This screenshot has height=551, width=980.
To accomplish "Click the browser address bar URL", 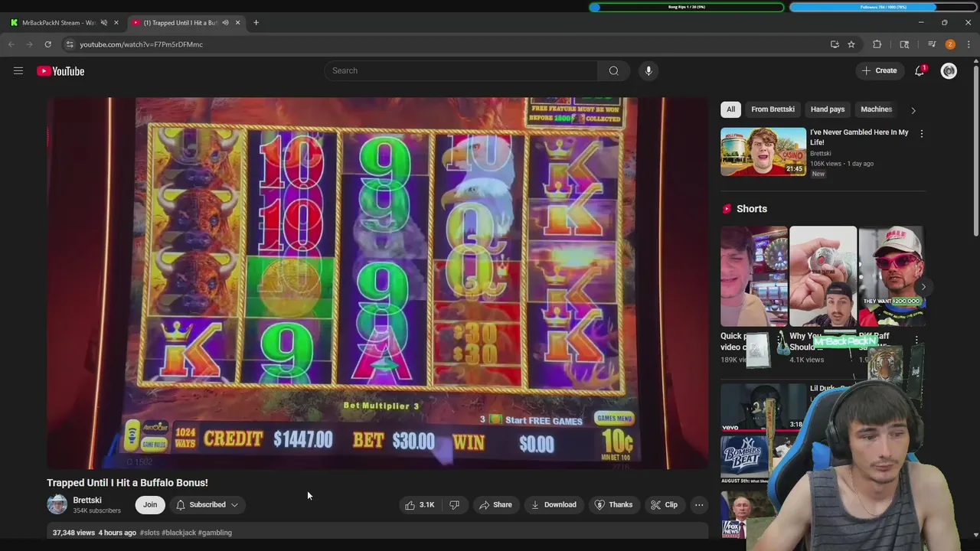I will 142,44.
